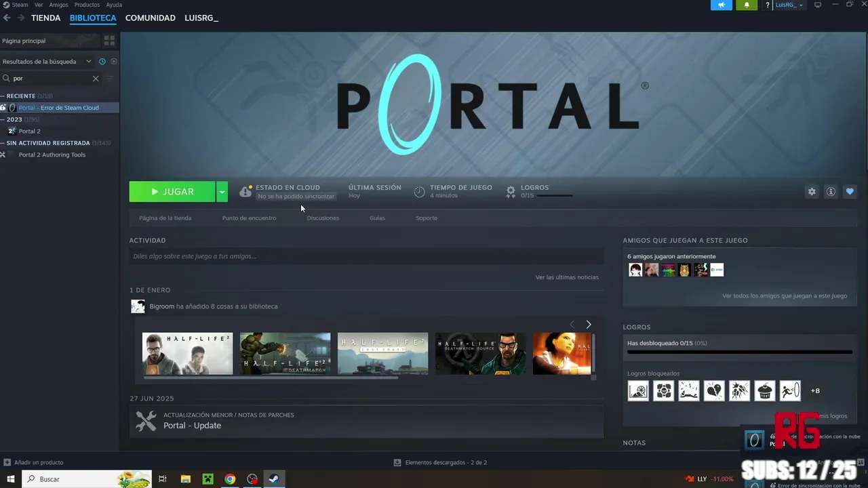Viewport: 868px width, 488px height.
Task: Click the add product plus icon
Action: pyautogui.click(x=7, y=462)
